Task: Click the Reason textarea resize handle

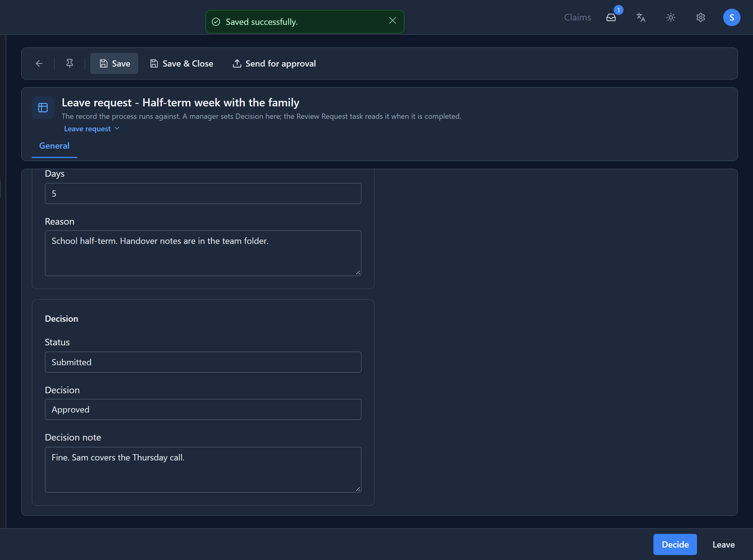Action: point(358,273)
